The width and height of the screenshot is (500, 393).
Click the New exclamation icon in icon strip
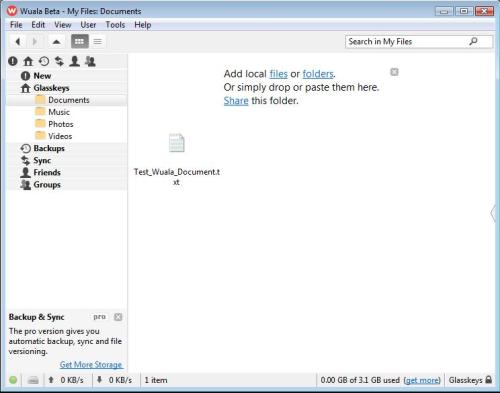tap(13, 61)
